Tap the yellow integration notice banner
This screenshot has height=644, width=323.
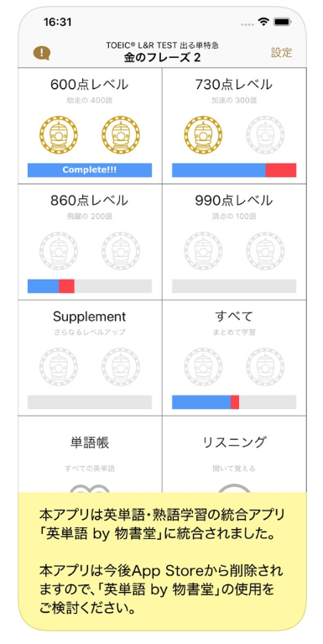pos(162,561)
